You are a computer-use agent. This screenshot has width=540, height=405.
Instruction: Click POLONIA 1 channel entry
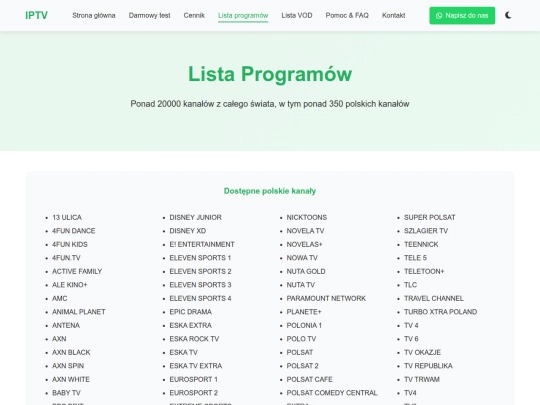(304, 325)
